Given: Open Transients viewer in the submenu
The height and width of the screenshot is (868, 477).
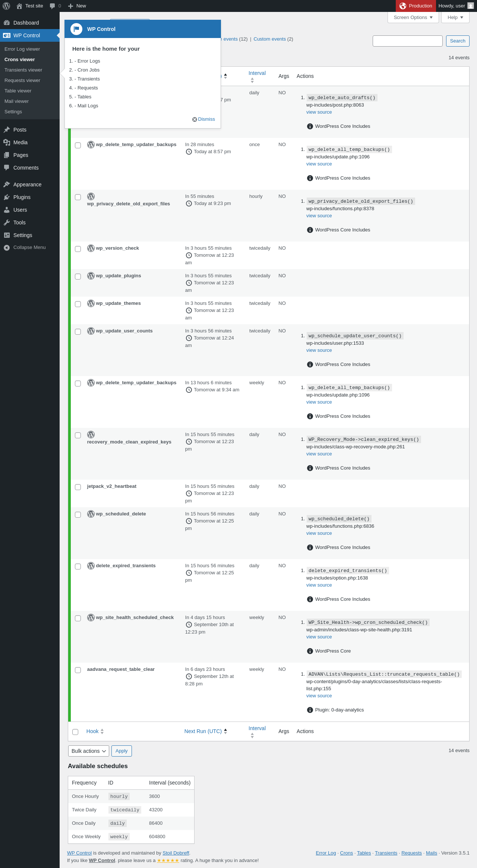Looking at the screenshot, I should click(23, 70).
